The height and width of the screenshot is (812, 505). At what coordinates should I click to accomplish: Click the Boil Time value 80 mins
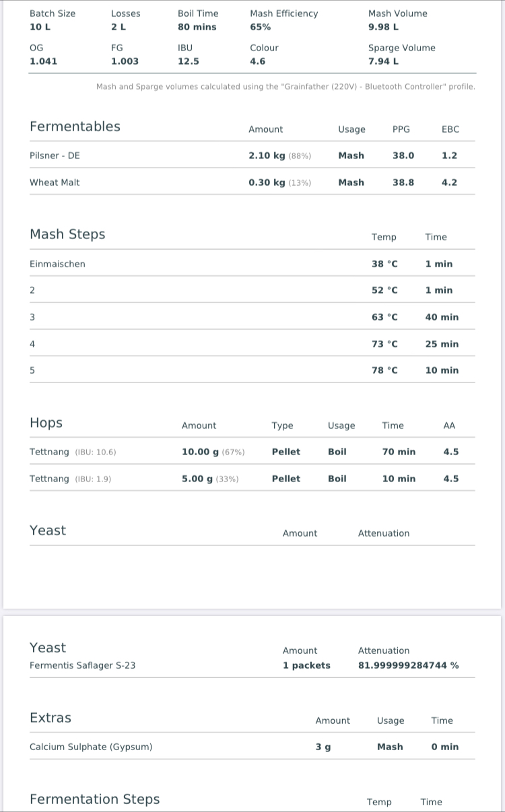[197, 27]
